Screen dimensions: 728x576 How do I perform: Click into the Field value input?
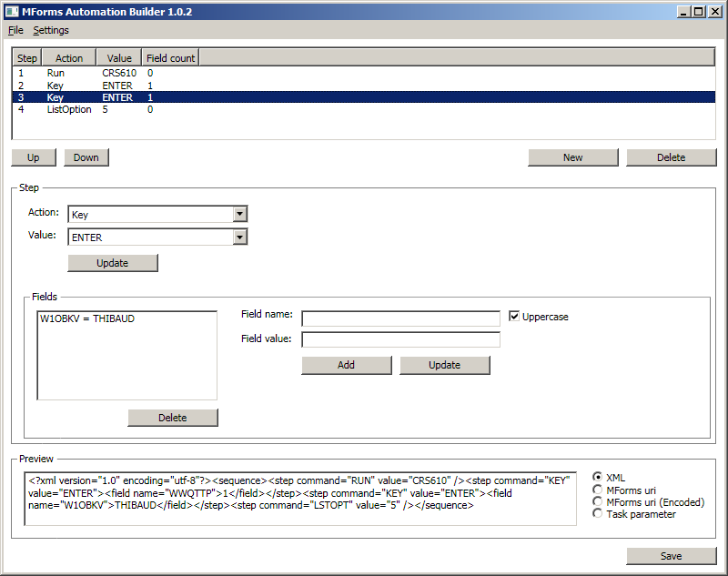coord(400,339)
